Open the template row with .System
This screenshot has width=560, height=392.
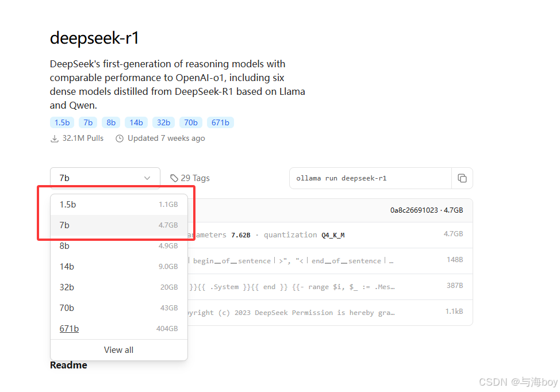point(331,287)
